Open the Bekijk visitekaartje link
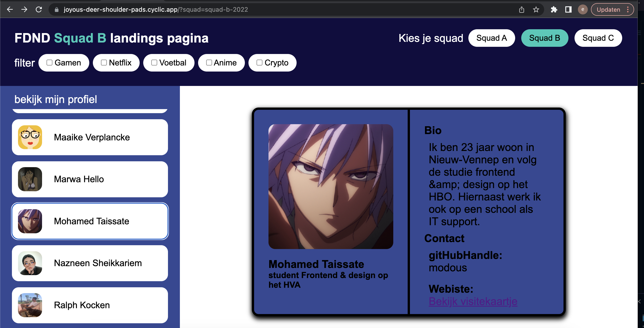 473,301
